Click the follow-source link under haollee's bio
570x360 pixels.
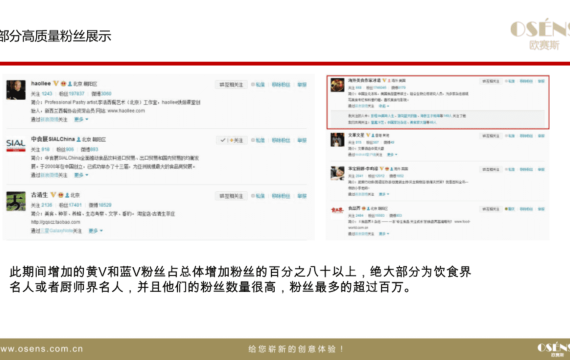(49, 119)
